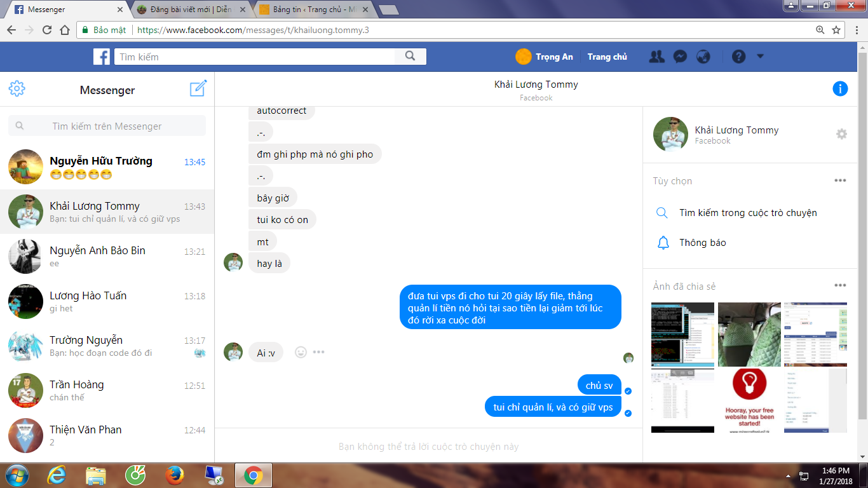Open notifications globe icon

click(x=703, y=57)
